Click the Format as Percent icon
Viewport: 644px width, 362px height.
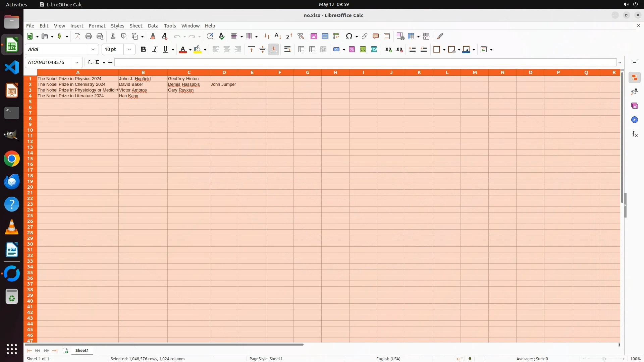(352, 50)
